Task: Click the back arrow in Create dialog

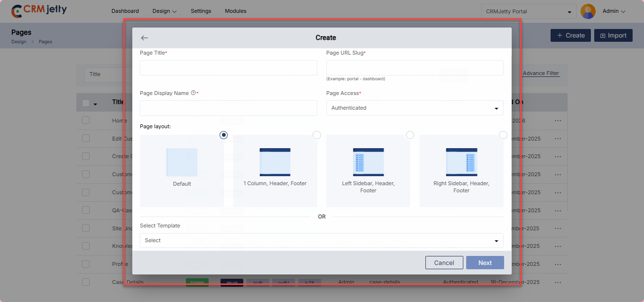Action: click(145, 38)
